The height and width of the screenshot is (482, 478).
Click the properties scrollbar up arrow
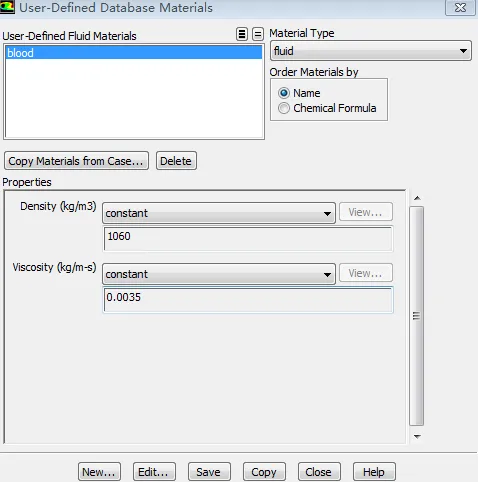tap(417, 198)
